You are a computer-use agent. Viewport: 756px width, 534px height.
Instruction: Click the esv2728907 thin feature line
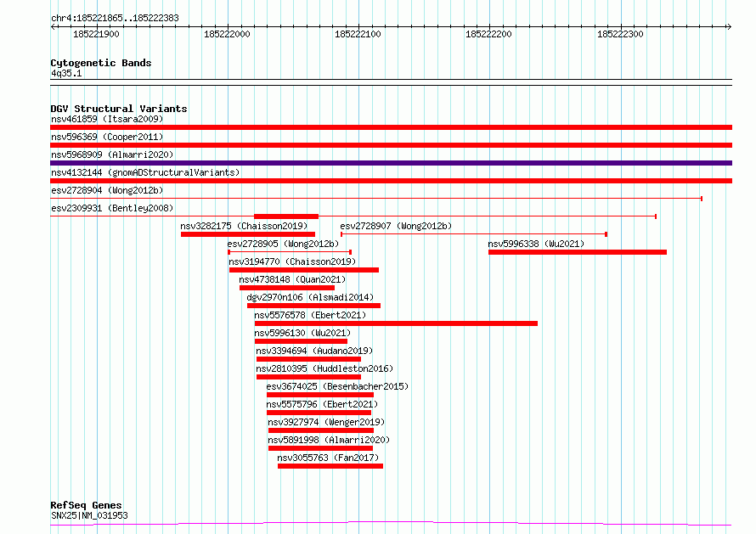pyautogui.click(x=474, y=234)
